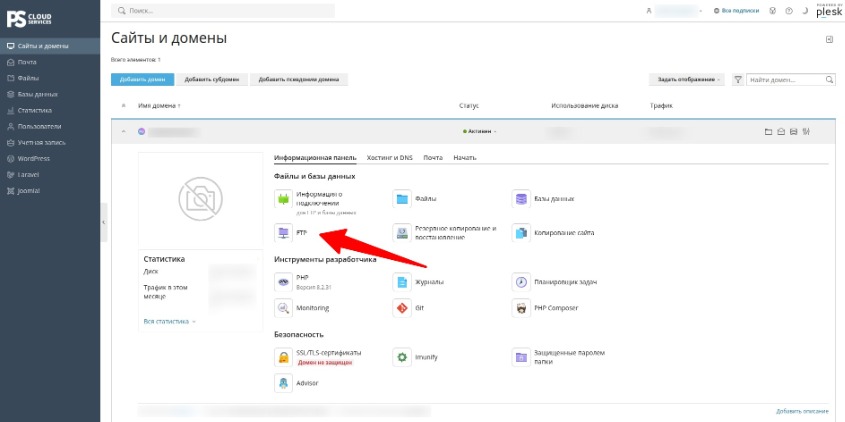Open the Файлы folder icon in dashboard
The width and height of the screenshot is (845, 422).
[x=401, y=199]
